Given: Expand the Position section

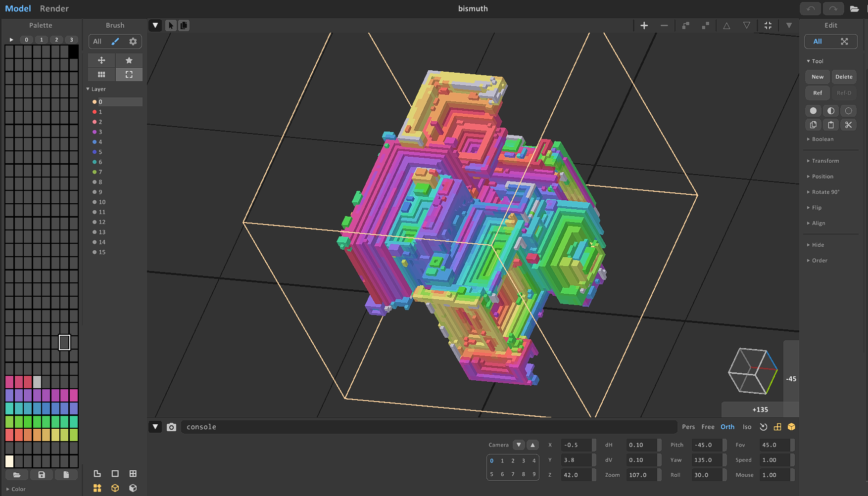Looking at the screenshot, I should point(822,177).
